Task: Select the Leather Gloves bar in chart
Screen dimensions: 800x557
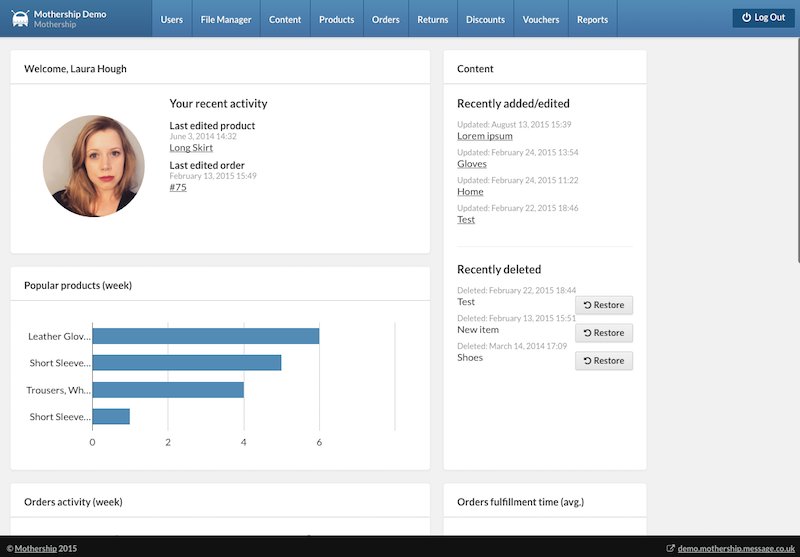Action: (206, 336)
